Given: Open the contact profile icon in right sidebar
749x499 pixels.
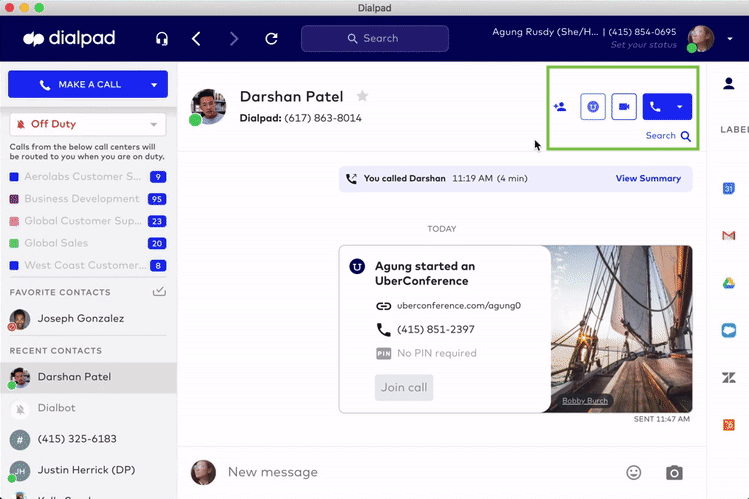Looking at the screenshot, I should [728, 84].
